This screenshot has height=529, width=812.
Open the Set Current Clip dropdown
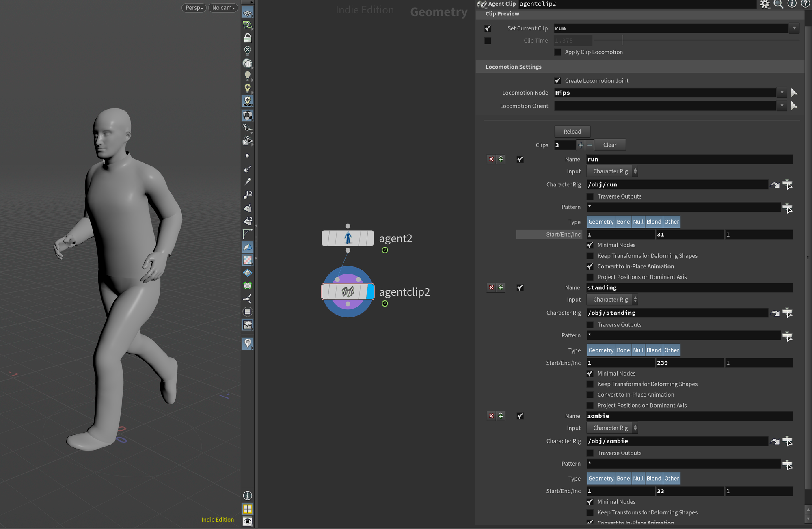coord(794,28)
